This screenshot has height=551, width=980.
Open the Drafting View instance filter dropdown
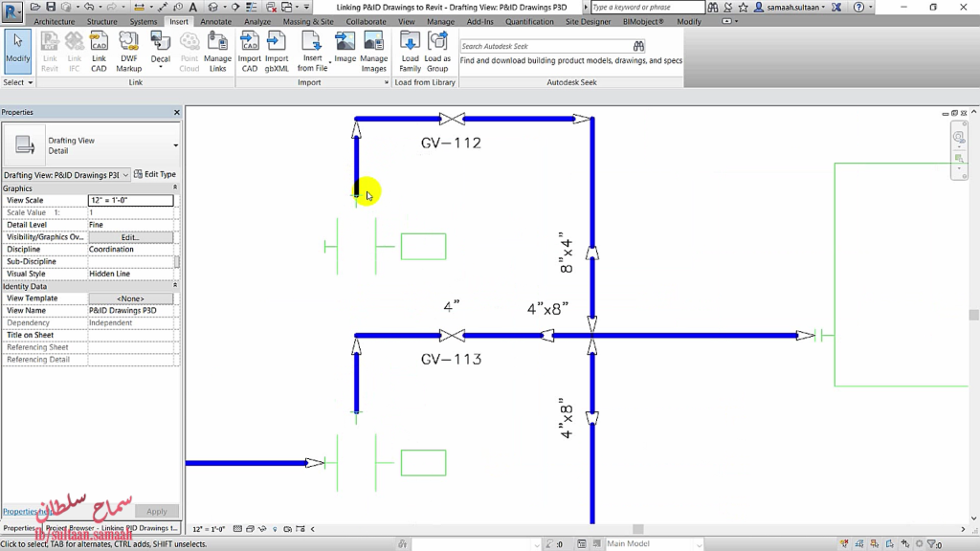[125, 175]
